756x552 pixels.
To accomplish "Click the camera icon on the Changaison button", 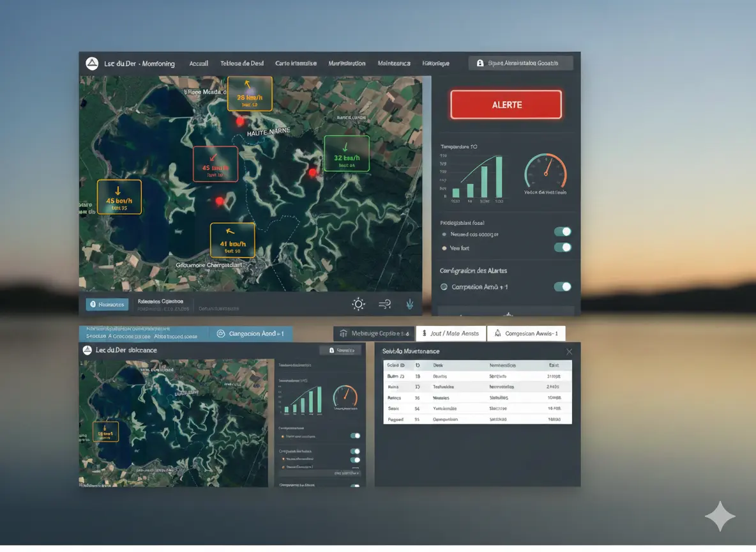I will pyautogui.click(x=221, y=333).
